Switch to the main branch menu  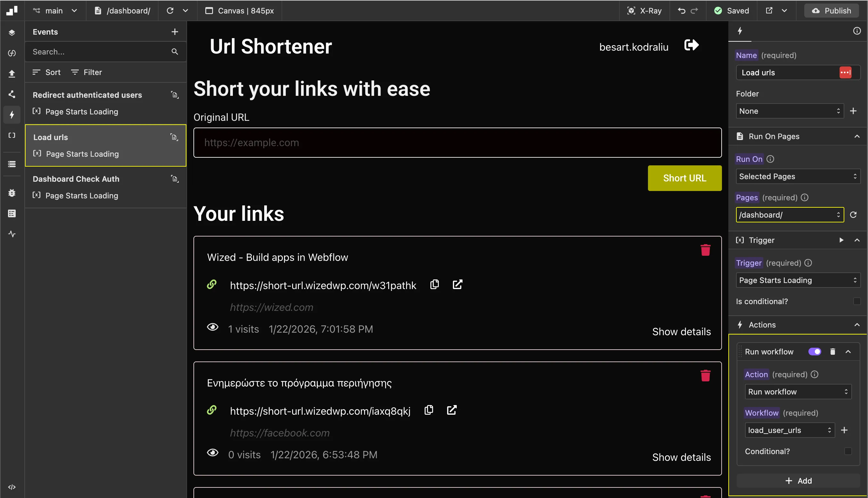[x=55, y=10]
